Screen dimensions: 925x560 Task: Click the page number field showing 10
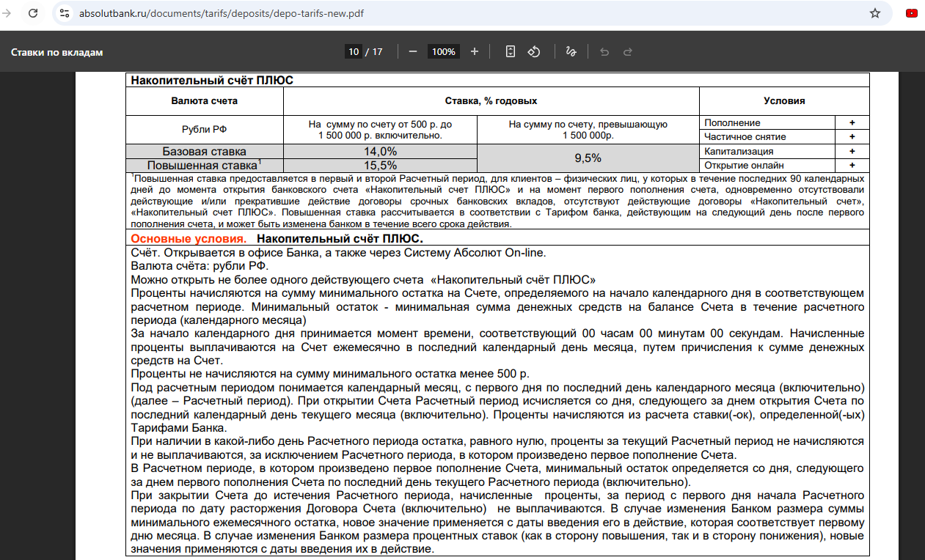pyautogui.click(x=354, y=51)
